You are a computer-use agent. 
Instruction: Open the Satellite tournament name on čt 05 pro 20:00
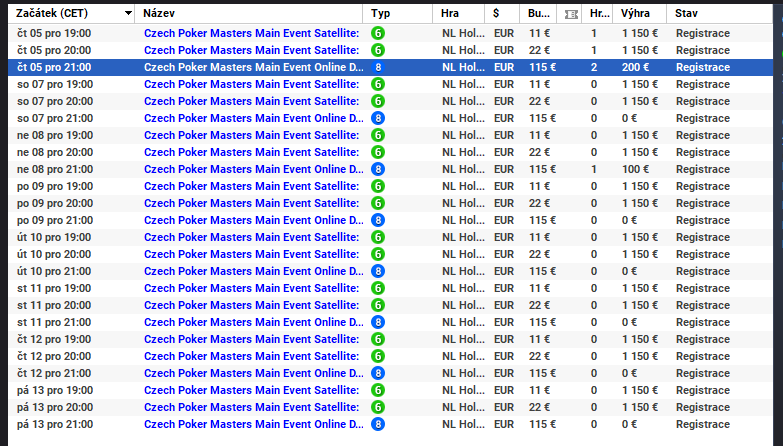(x=252, y=50)
